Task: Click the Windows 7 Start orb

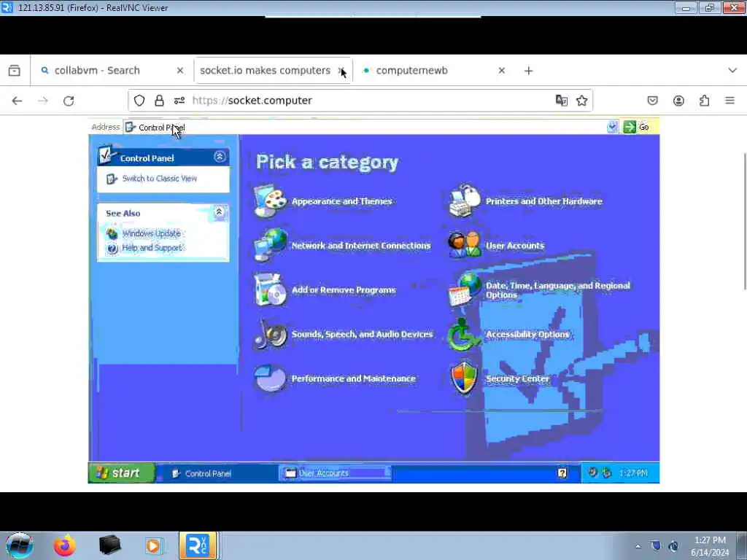Action: coord(20,545)
